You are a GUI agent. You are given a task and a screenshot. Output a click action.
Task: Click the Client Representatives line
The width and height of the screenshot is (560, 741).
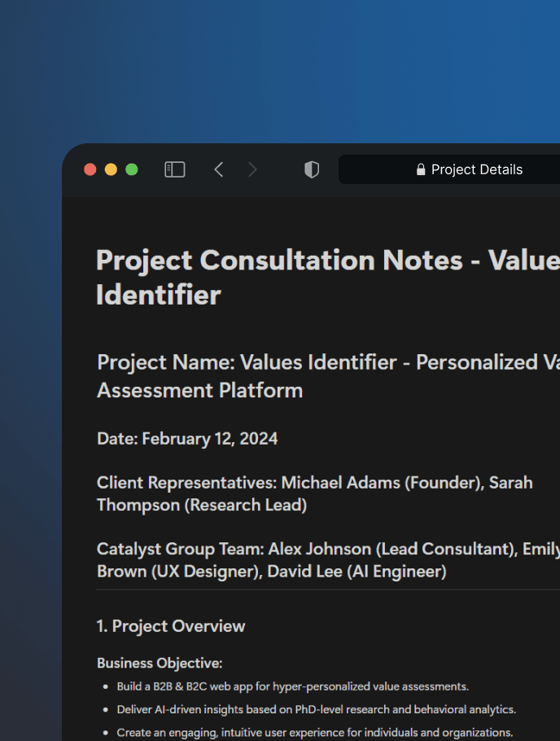[315, 493]
